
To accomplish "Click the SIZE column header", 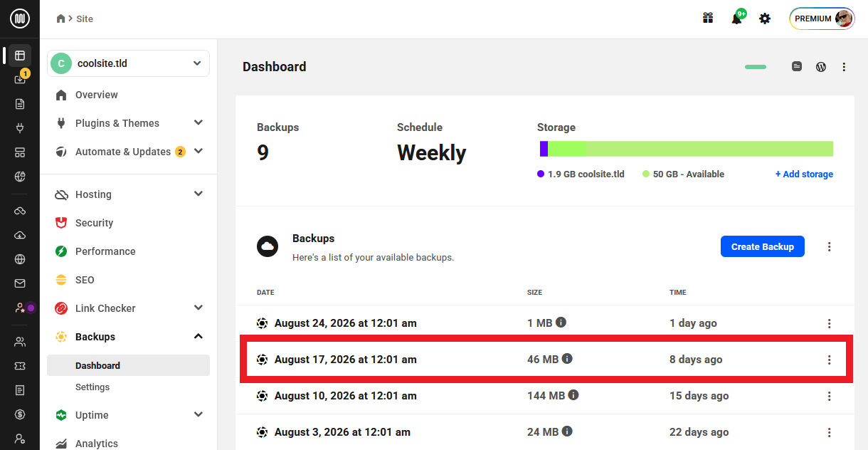I will point(535,293).
